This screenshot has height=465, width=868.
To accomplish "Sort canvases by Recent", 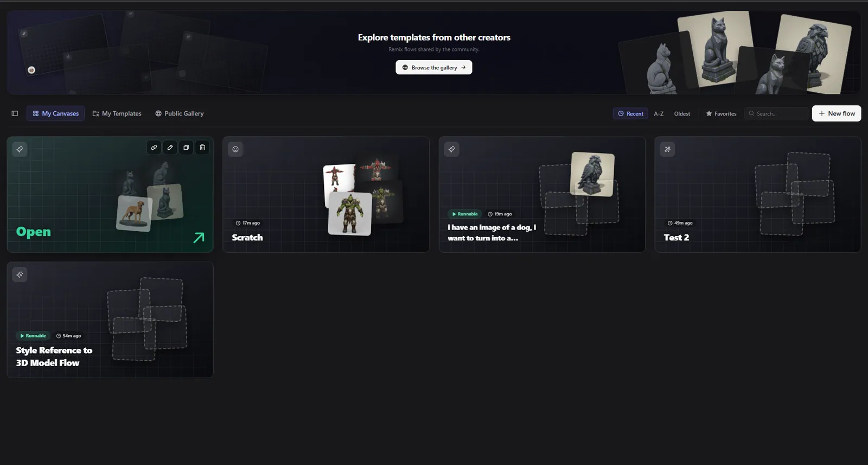I will click(x=630, y=113).
